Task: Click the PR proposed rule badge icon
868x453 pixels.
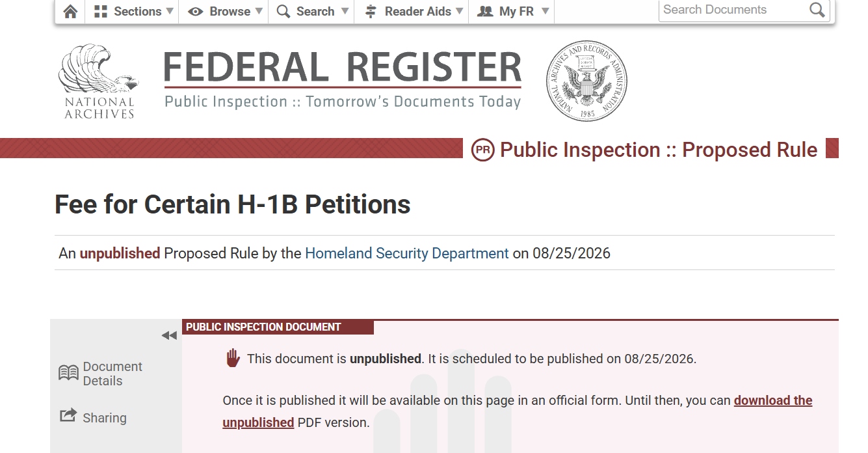Action: pyautogui.click(x=482, y=150)
